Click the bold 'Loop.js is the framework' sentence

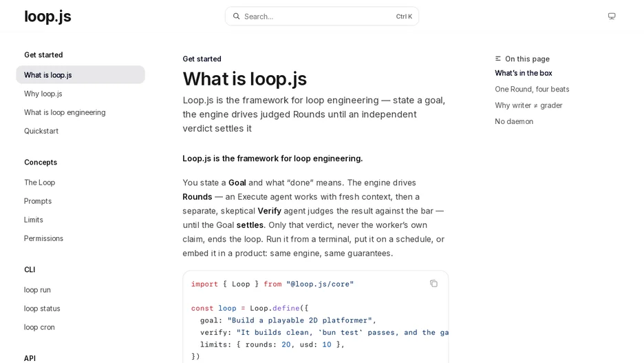272,158
